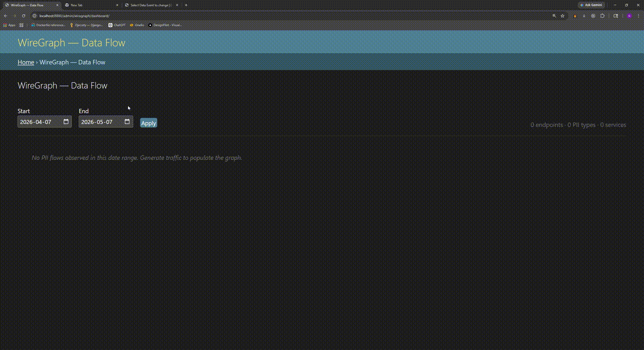Click the WireGraph — Data Flow header title
Screen dimensions: 644x350
(71, 43)
